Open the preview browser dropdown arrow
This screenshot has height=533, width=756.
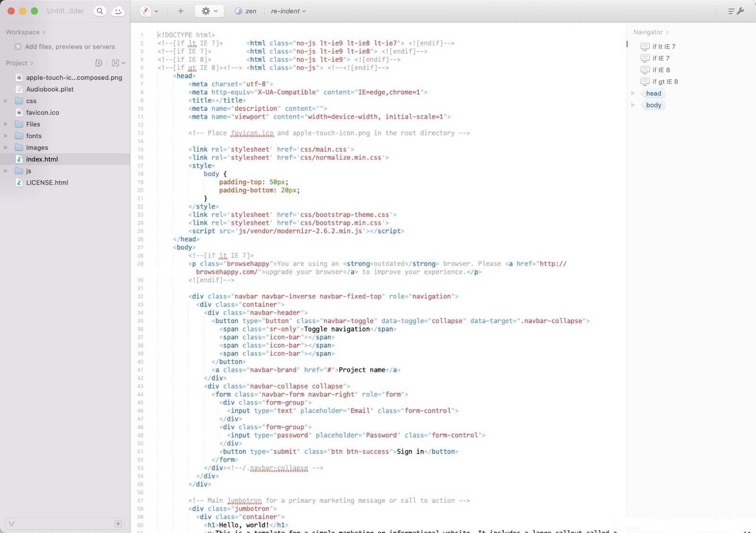156,11
